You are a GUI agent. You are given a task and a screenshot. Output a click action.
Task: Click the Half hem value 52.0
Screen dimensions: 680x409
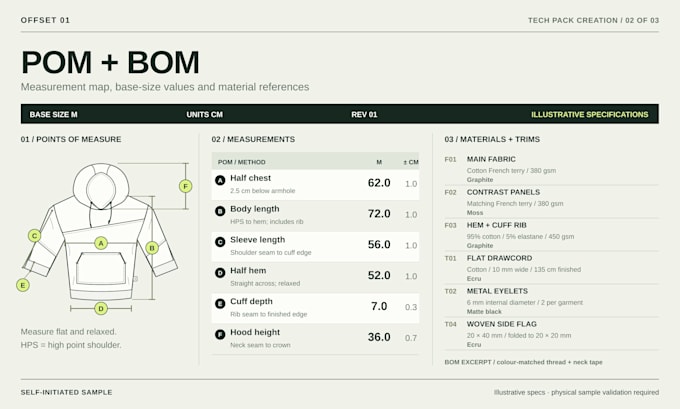tap(379, 275)
